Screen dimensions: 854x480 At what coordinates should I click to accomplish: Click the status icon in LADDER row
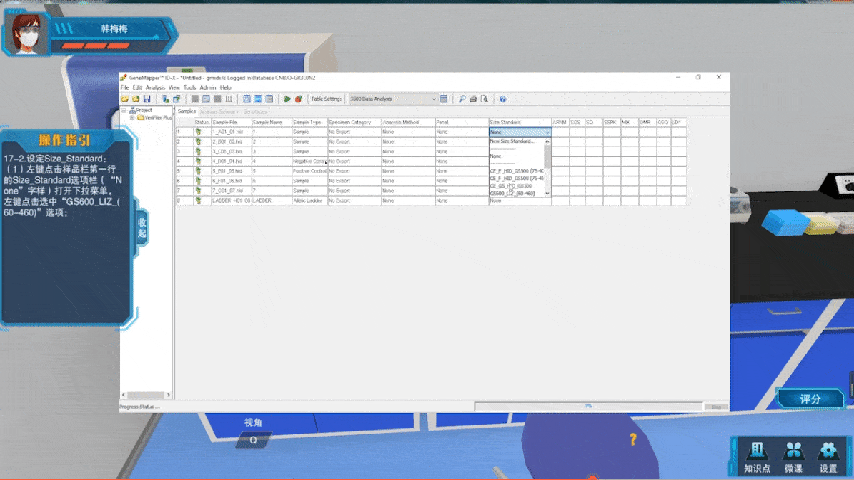198,200
